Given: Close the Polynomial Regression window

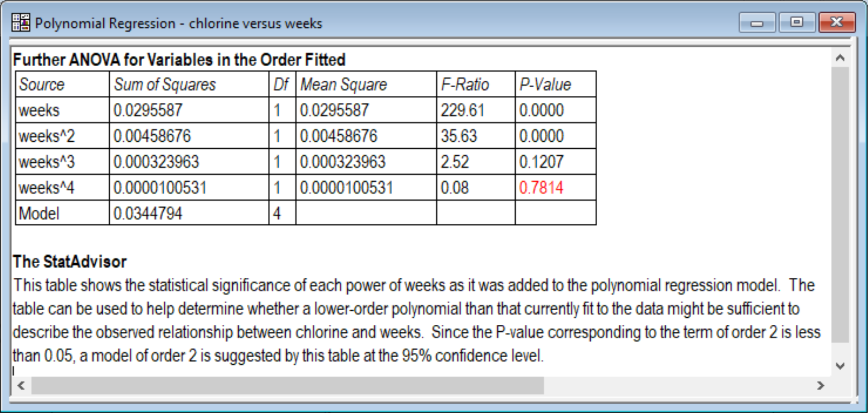Looking at the screenshot, I should pos(837,23).
